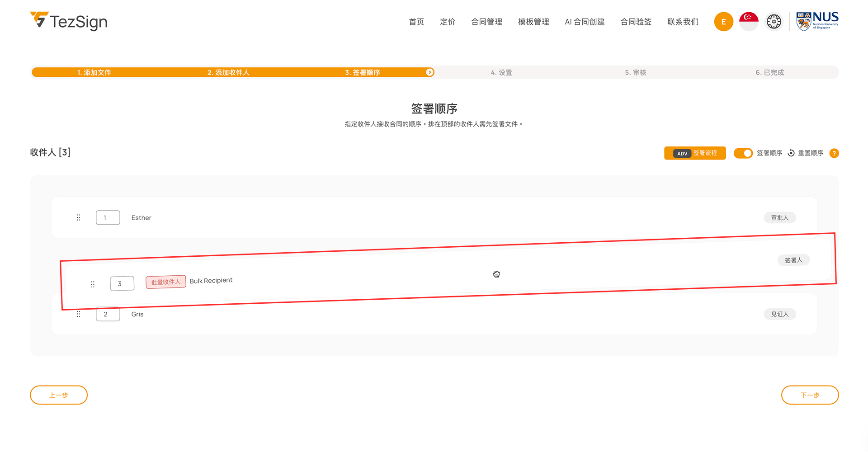The image size is (868, 452).
Task: Click the 上一步 button
Action: pos(59,395)
